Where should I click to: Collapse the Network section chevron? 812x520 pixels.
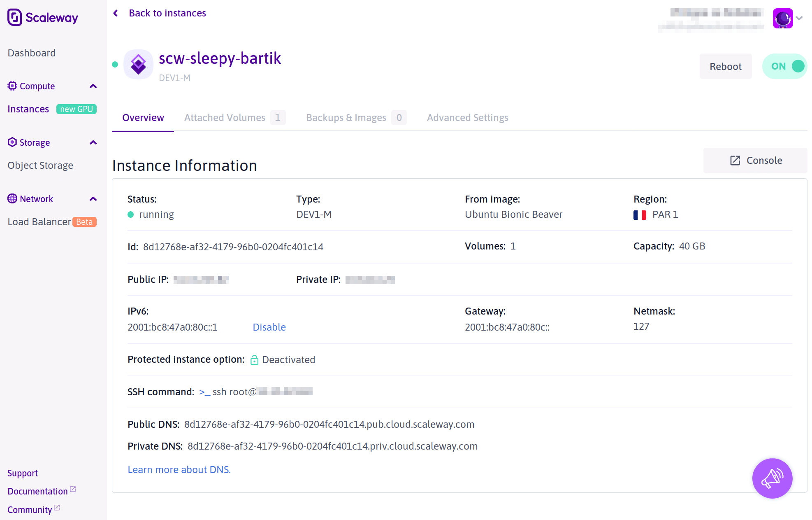[93, 199]
